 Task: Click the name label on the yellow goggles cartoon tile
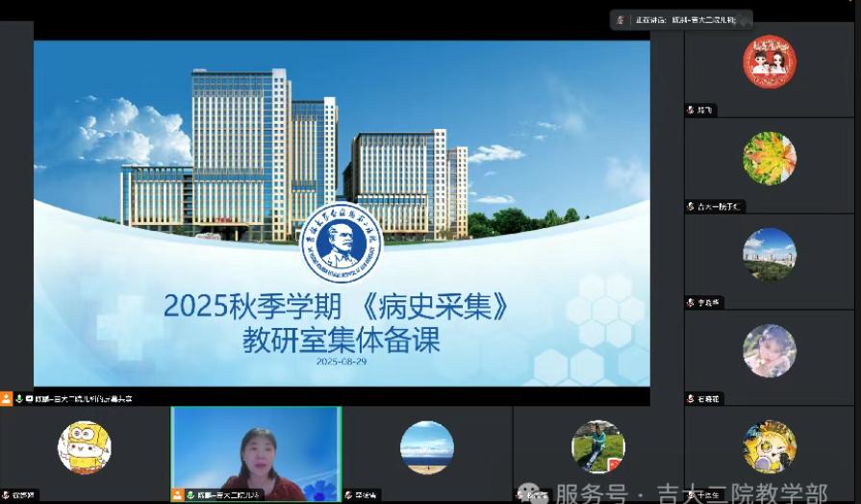(x=23, y=495)
